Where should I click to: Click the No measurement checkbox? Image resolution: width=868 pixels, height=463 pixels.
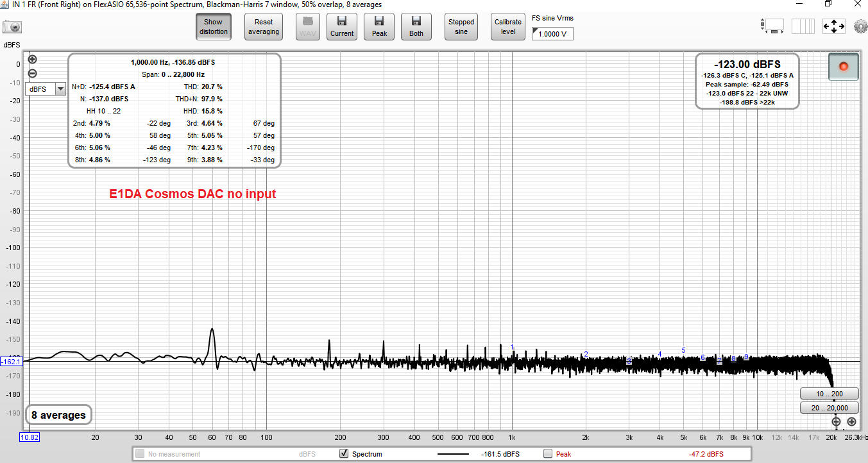[139, 454]
